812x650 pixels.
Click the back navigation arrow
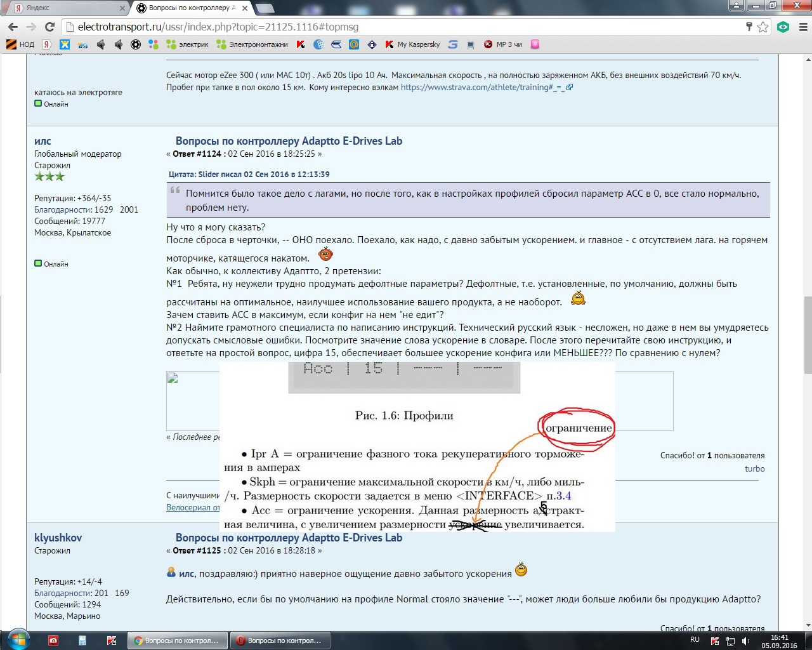pos(13,27)
